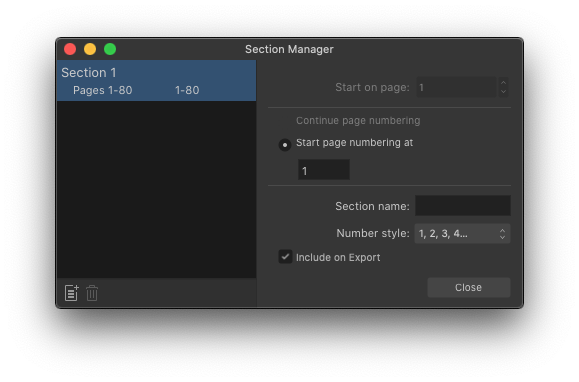This screenshot has width=579, height=382.
Task: Select the Section 1 entry in the list
Action: pos(157,80)
